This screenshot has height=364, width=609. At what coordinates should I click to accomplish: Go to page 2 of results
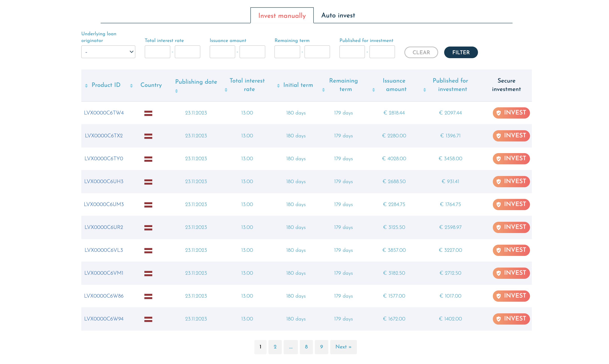(275, 347)
